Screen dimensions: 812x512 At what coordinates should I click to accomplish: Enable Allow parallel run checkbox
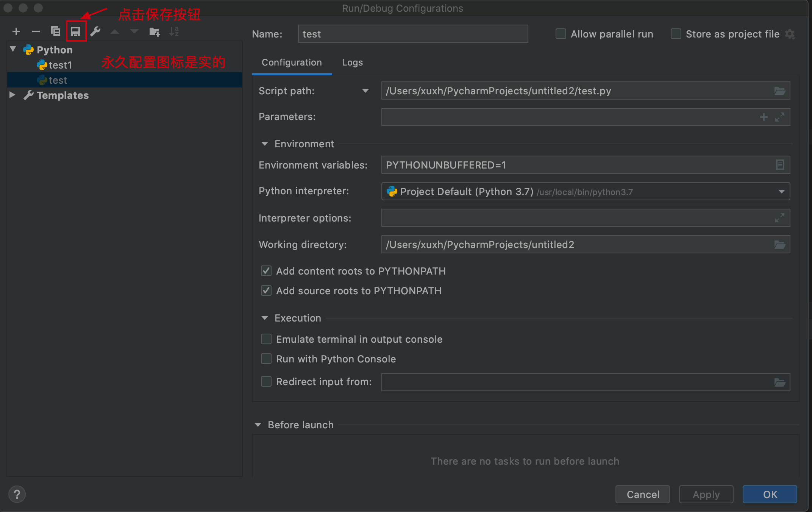pyautogui.click(x=561, y=34)
